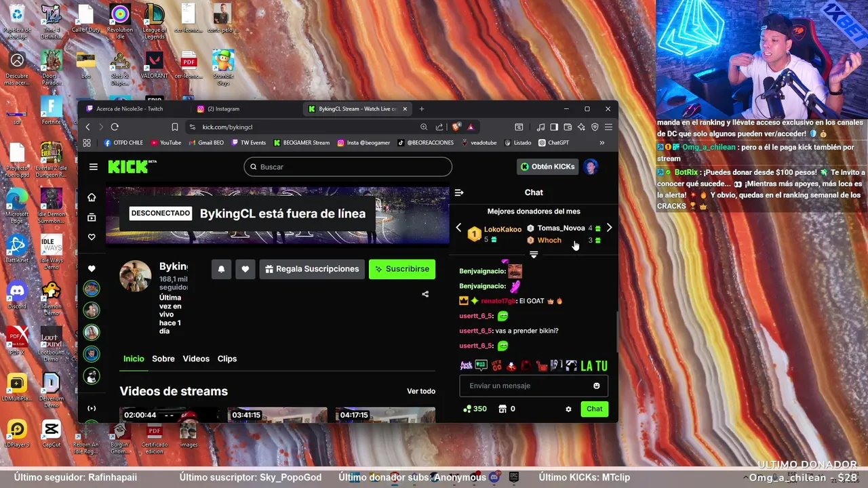
Task: Select CapCut desktop shortcut
Action: (52, 434)
